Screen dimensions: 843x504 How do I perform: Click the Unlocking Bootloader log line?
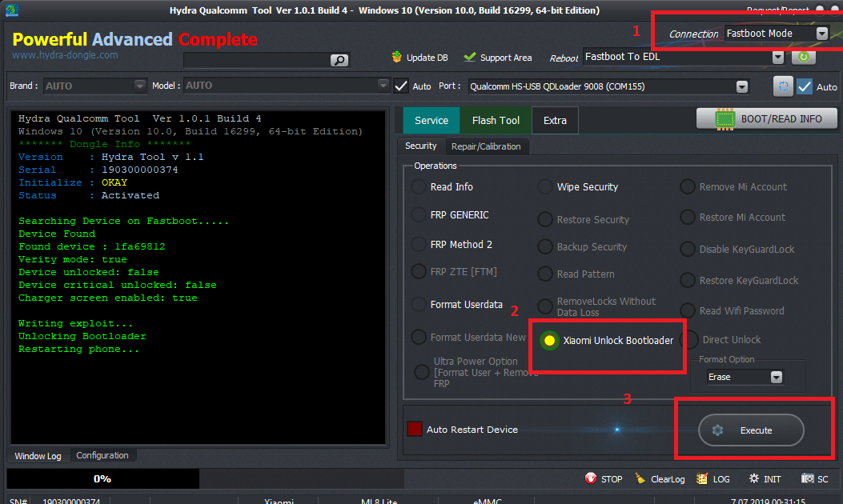pos(82,336)
